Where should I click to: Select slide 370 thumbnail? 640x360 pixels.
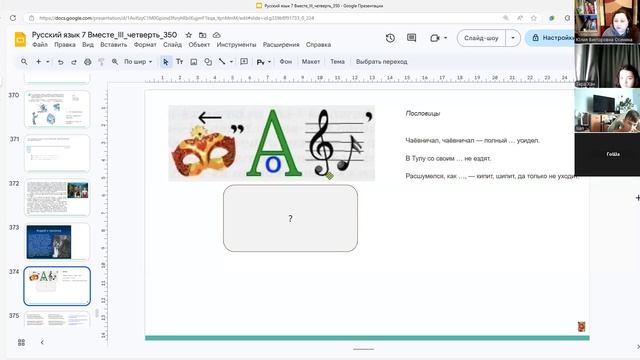click(57, 109)
